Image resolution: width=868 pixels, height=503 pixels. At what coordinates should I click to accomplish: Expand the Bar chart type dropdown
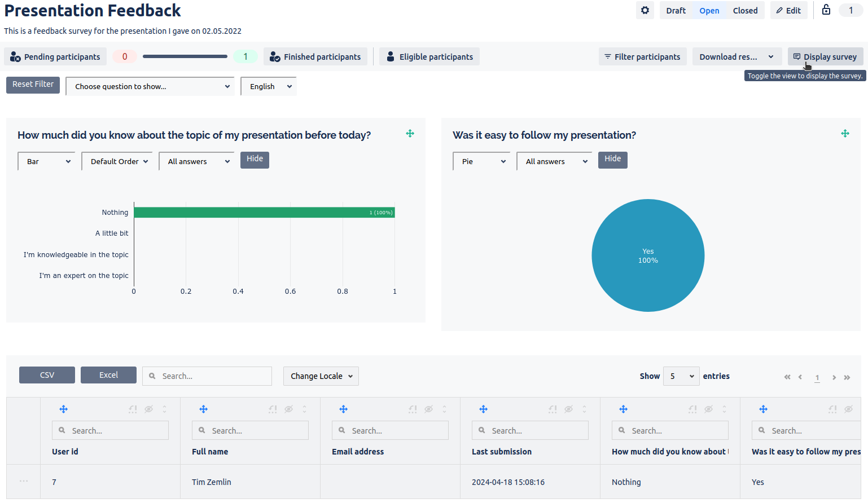coord(47,161)
